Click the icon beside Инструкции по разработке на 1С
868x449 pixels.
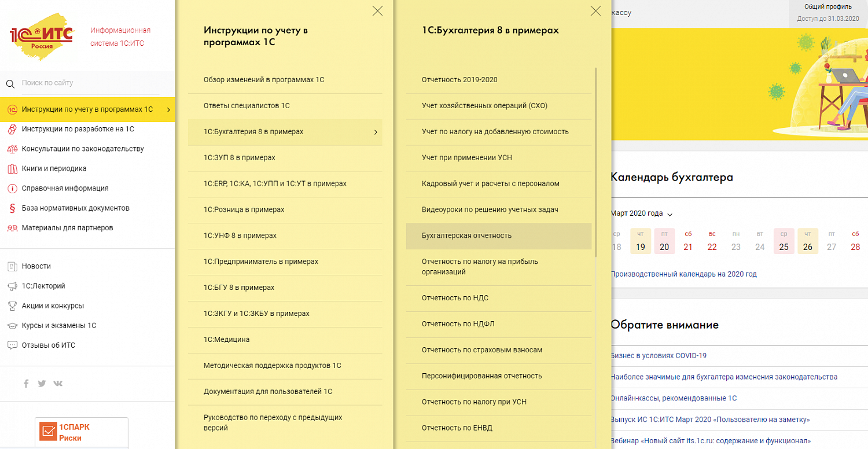[12, 129]
